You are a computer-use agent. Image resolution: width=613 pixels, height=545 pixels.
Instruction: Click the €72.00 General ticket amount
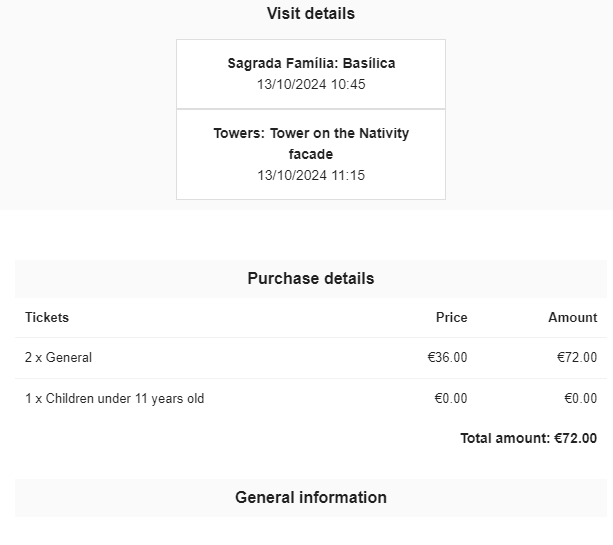577,358
